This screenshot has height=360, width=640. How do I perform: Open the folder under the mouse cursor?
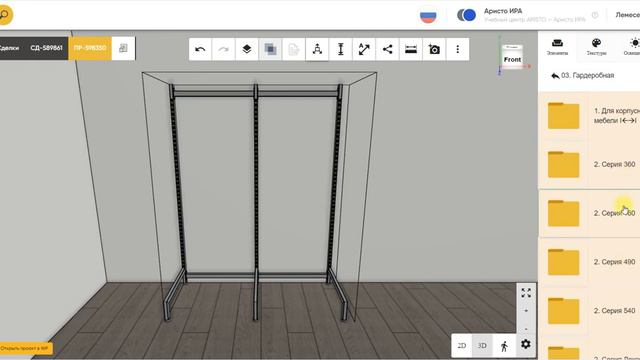click(589, 213)
